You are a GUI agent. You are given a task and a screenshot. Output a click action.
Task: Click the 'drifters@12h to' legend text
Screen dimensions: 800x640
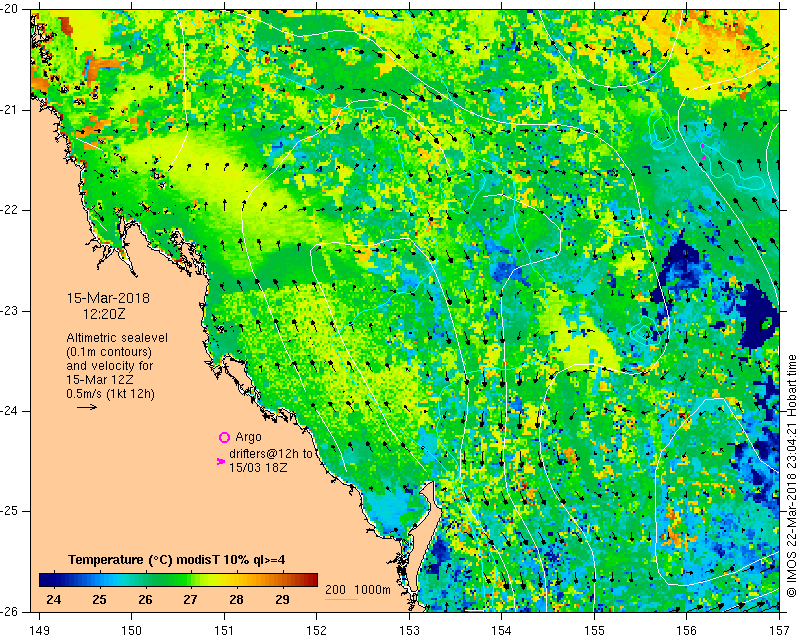(271, 454)
